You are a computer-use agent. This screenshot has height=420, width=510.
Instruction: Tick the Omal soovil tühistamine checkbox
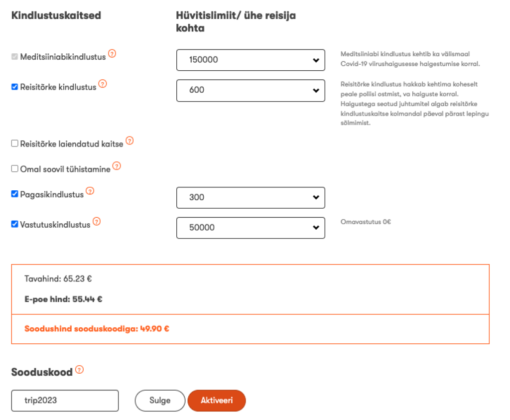(14, 169)
